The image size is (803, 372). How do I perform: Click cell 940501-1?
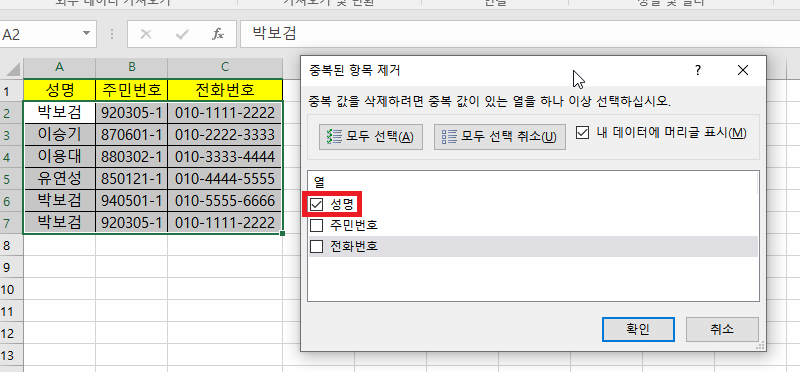click(x=132, y=200)
